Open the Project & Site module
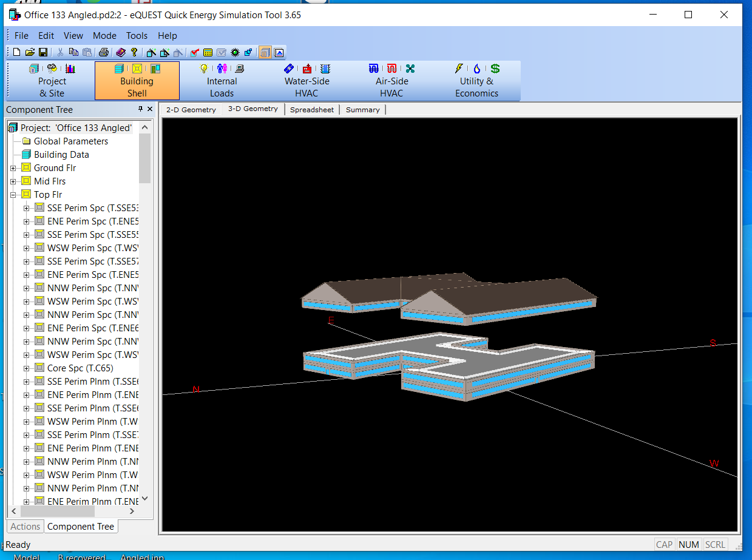Viewport: 752px width, 560px height. click(x=52, y=81)
